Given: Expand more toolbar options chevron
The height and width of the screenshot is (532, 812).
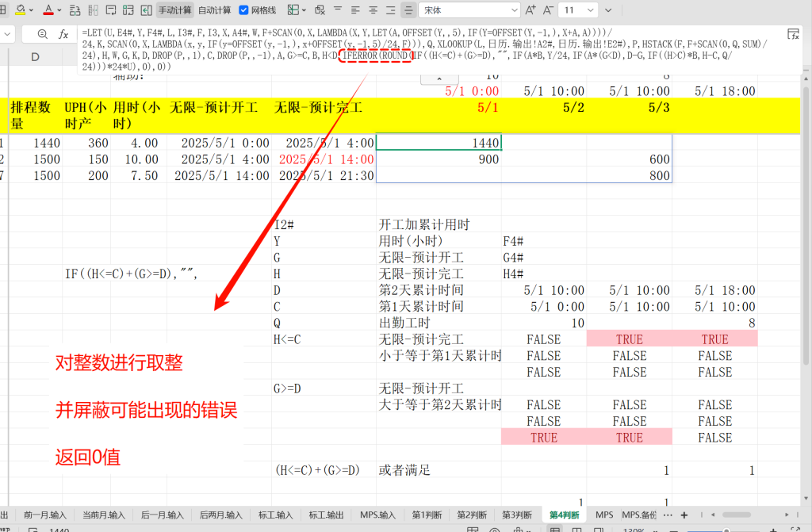Looking at the screenshot, I should point(608,10).
